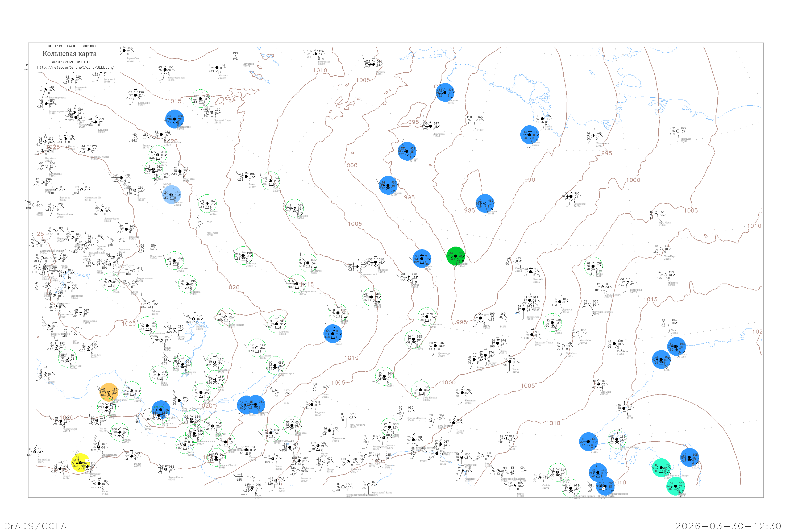Click the blue Chumikan station circle 31286
Screen dimensions: 798x532
pos(588,442)
